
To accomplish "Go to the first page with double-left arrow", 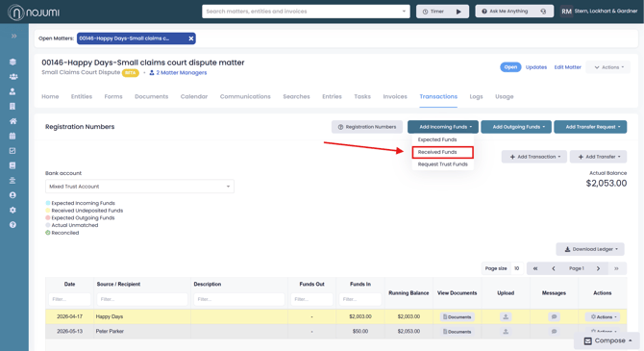I will tap(535, 268).
